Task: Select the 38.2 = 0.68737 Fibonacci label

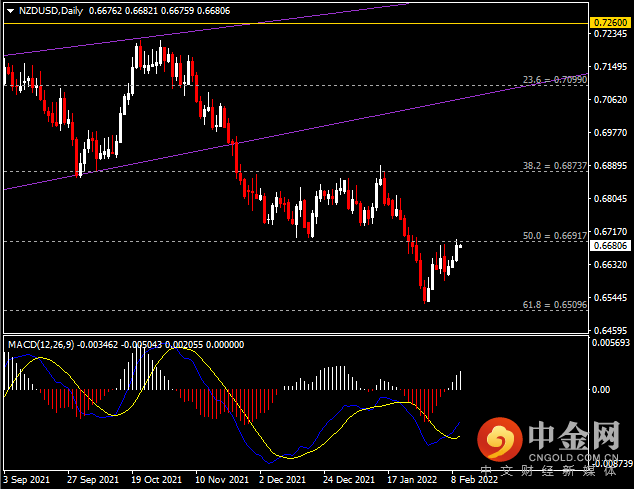Action: (x=553, y=166)
